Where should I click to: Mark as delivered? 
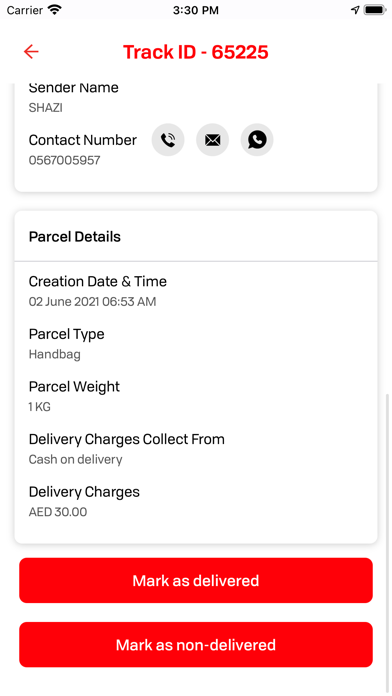click(x=196, y=581)
